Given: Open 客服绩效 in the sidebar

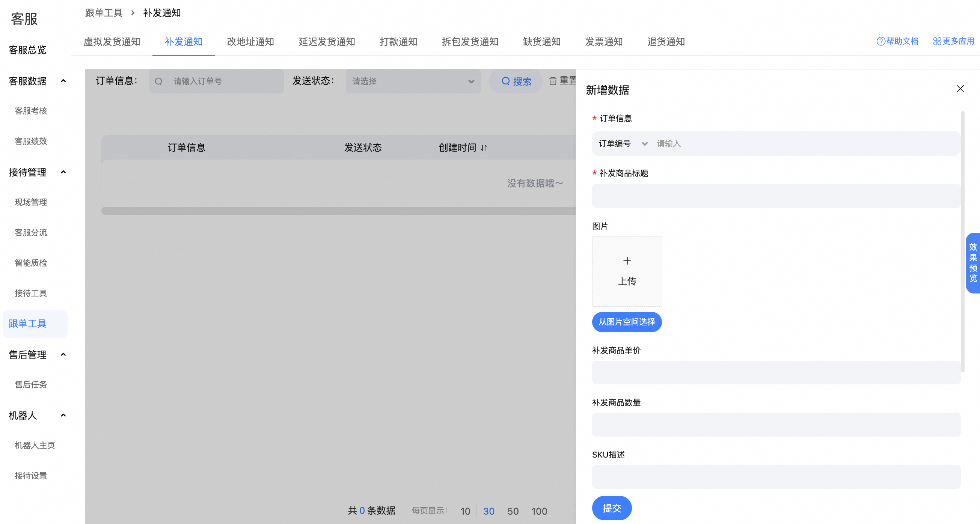Looking at the screenshot, I should [x=31, y=142].
